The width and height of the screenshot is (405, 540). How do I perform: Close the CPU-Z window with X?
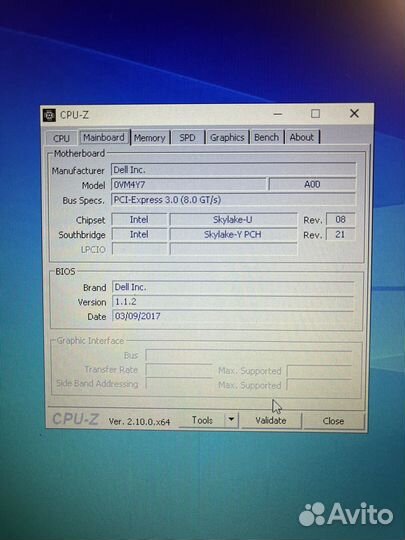[x=354, y=113]
